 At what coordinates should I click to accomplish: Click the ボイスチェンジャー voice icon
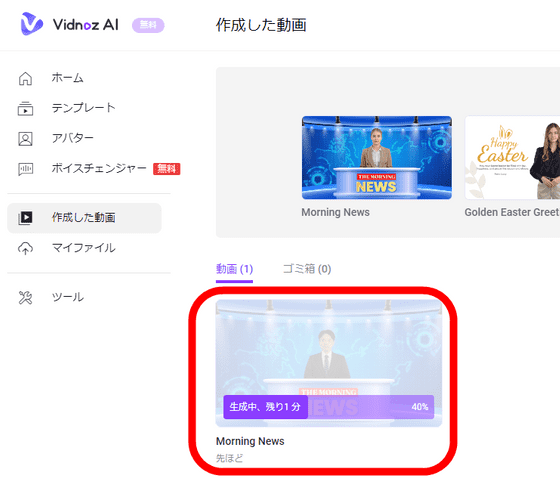click(x=25, y=169)
